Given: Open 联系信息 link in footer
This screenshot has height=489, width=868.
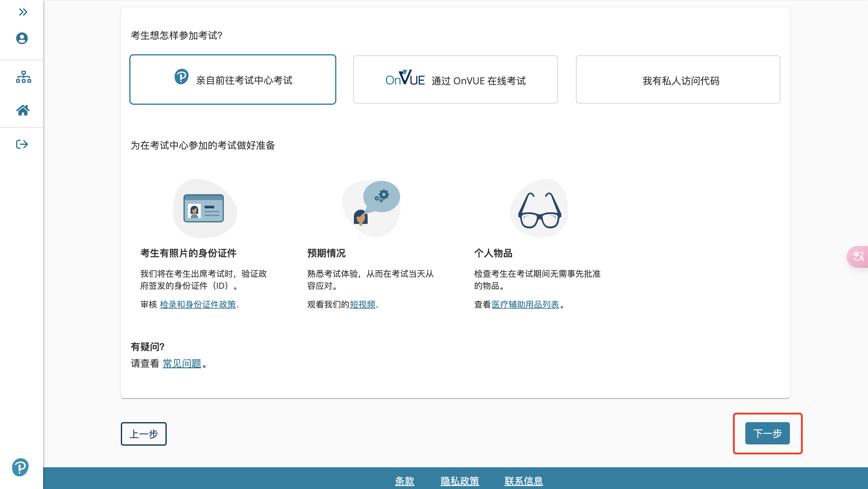Looking at the screenshot, I should pos(524,481).
